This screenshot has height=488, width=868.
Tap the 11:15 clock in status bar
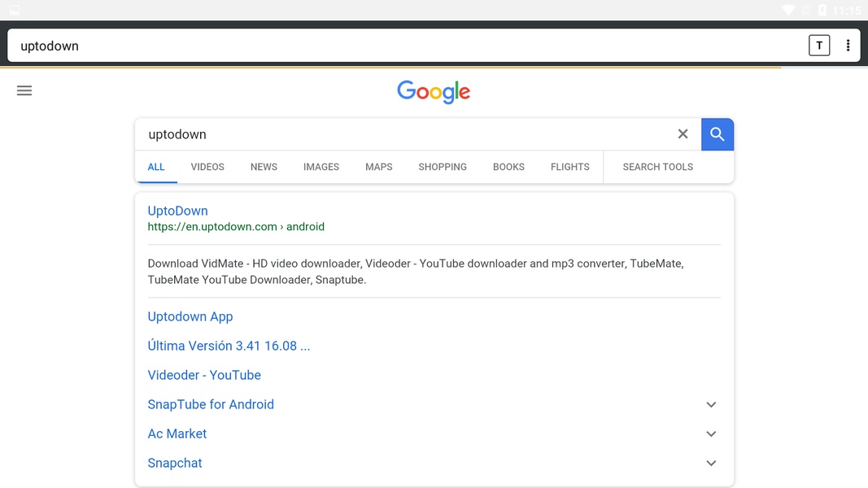click(x=846, y=10)
